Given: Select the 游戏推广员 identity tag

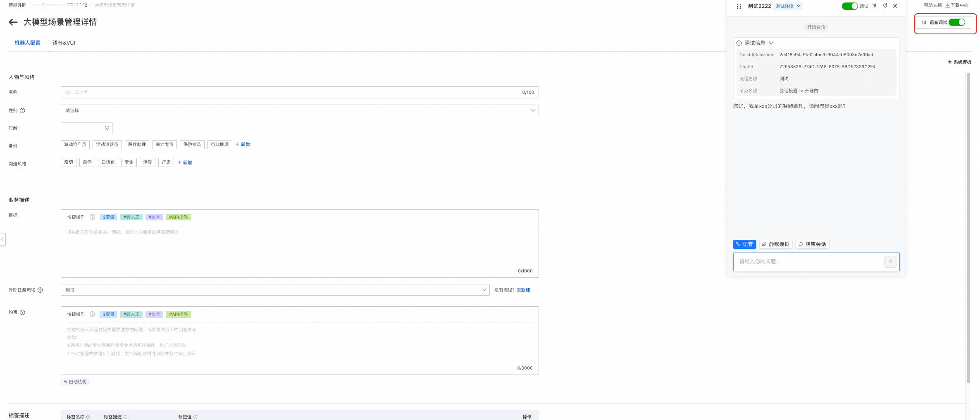Looking at the screenshot, I should pyautogui.click(x=75, y=144).
